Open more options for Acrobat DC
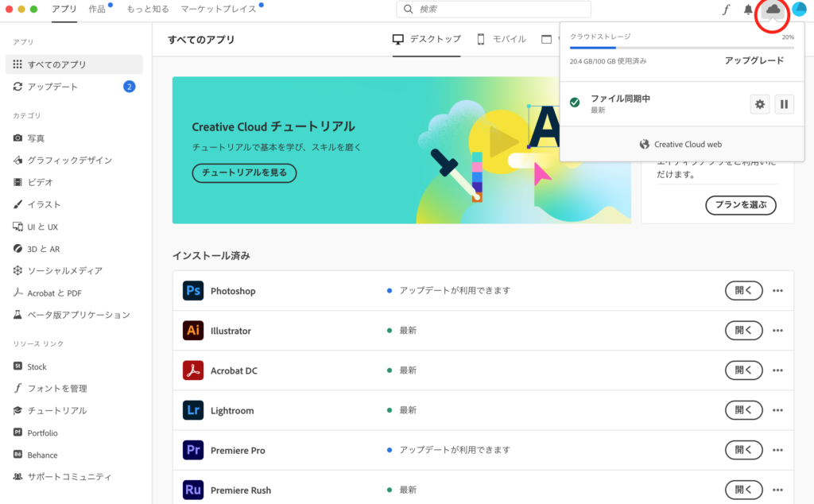The height and width of the screenshot is (504, 814). (x=778, y=370)
